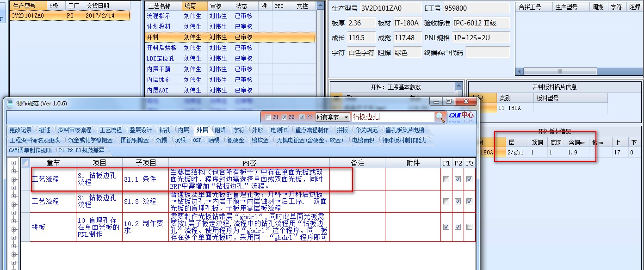Toggle the P2 filter checkbox in search bar
This screenshot has height=270, width=644.
point(285,117)
